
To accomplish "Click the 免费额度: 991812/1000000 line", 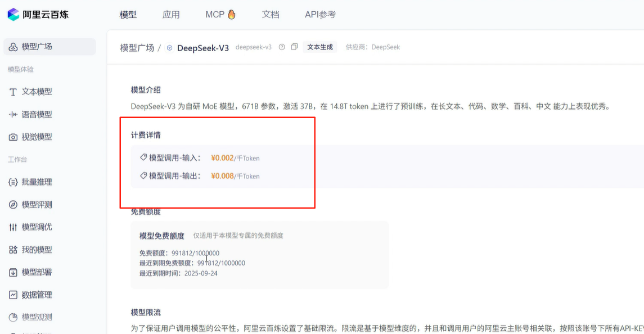I will (x=179, y=253).
